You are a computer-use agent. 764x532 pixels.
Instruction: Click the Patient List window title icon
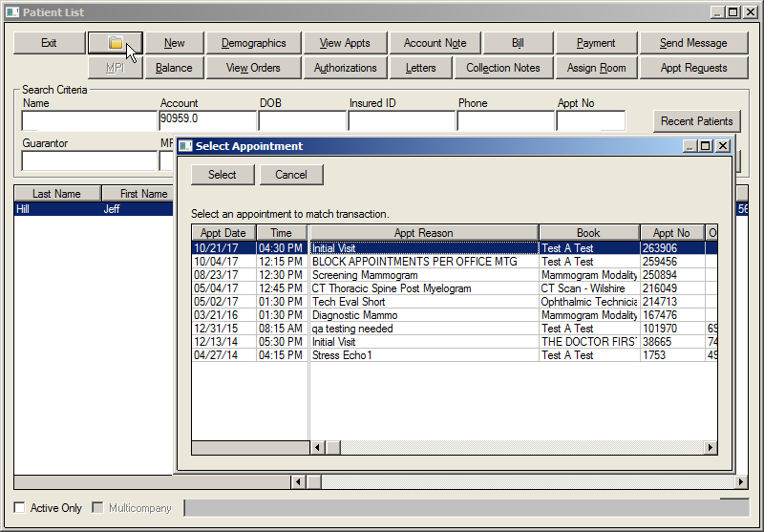click(x=11, y=11)
